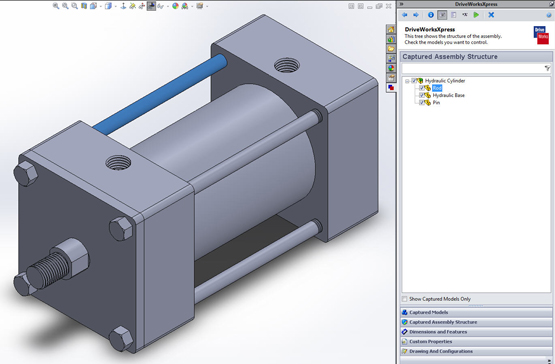Open the Design Library task pane tab
The image size is (555, 364).
[391, 39]
